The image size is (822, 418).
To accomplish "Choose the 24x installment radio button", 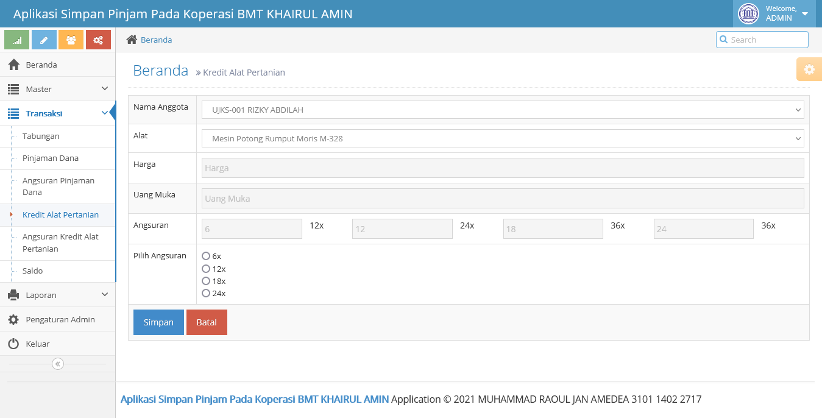I will tap(206, 293).
